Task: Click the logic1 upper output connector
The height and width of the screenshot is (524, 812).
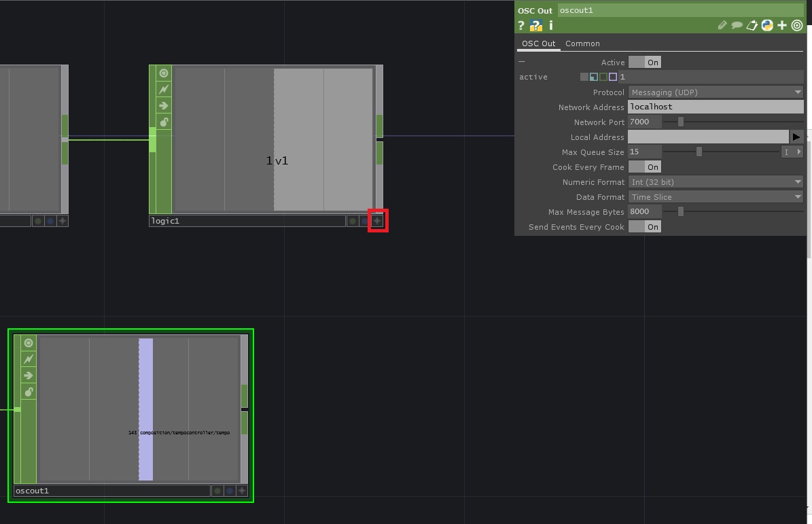Action: tap(380, 126)
